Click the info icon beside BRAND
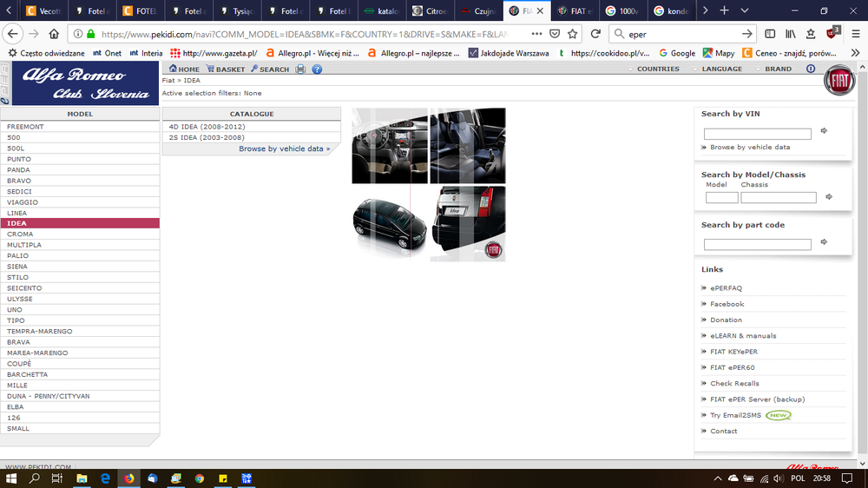This screenshot has width=868, height=488. [x=811, y=69]
